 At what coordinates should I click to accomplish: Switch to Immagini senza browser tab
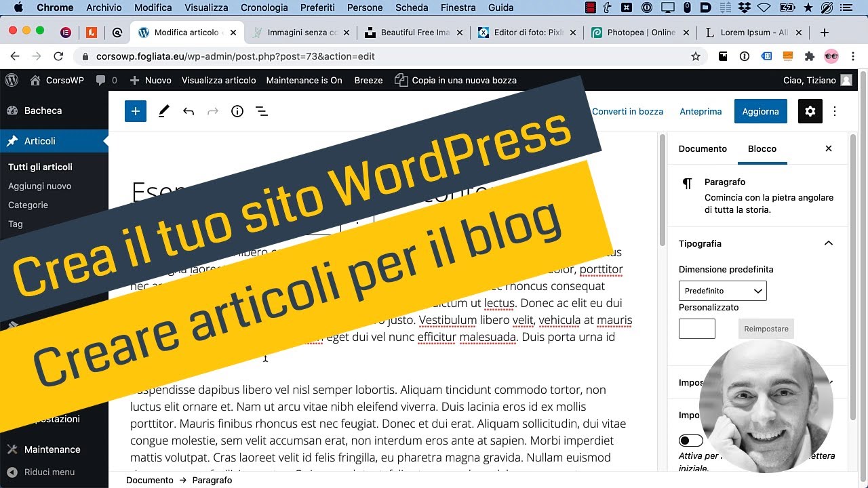pyautogui.click(x=300, y=33)
